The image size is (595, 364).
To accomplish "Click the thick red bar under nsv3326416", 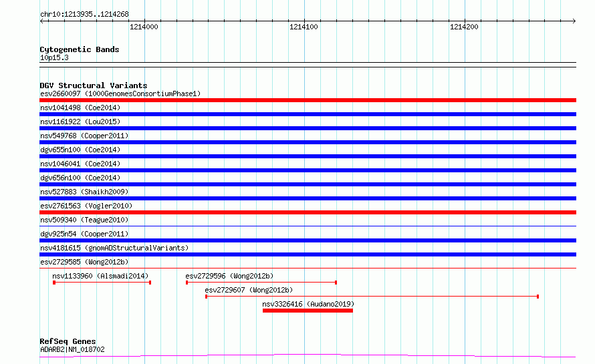I will [x=308, y=311].
